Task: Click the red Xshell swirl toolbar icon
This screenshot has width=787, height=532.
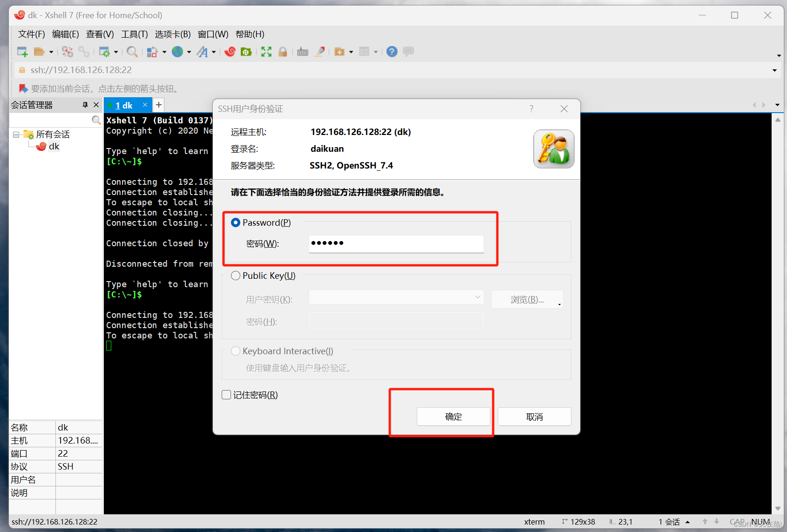Action: tap(230, 52)
